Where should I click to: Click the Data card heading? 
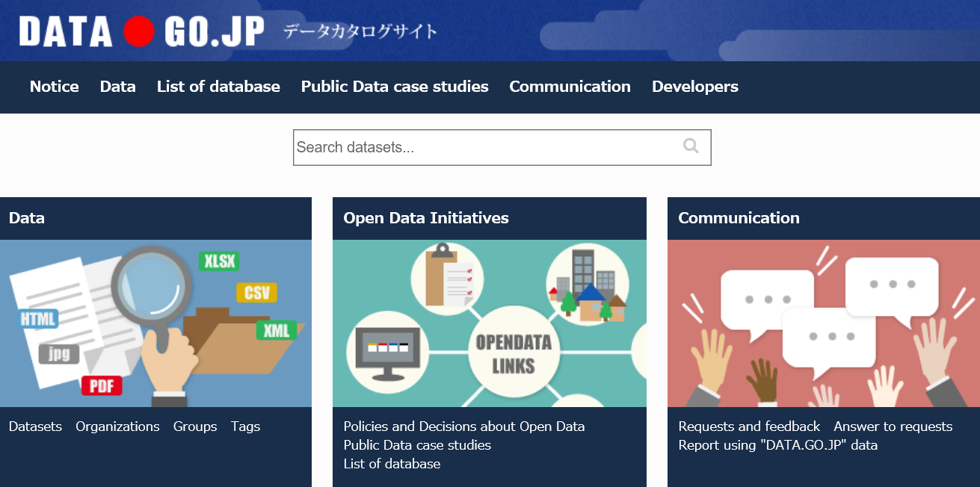pos(27,218)
